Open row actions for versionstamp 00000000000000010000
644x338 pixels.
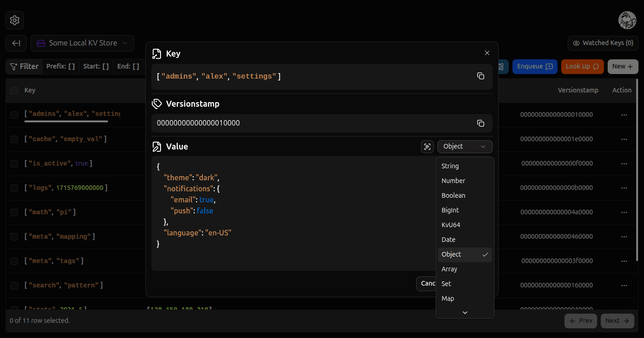click(x=624, y=115)
